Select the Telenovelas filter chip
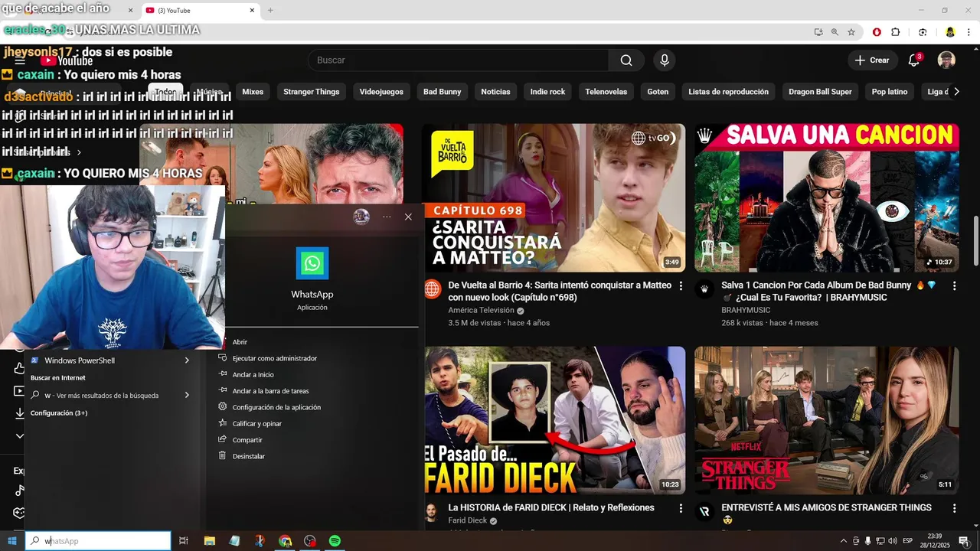This screenshot has height=551, width=980. (606, 92)
